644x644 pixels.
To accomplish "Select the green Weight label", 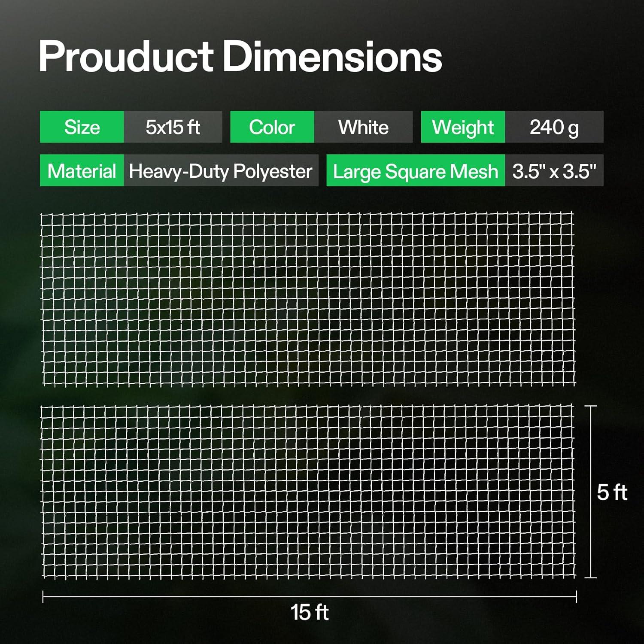I will click(463, 127).
